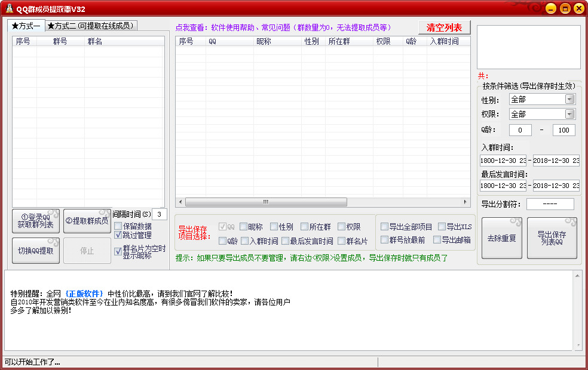
Task: Close the QQ群成员提取器 window
Action: pos(579,8)
